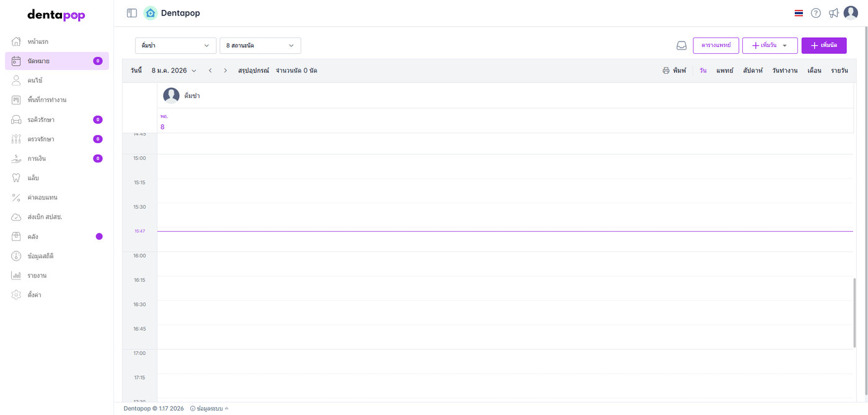Open the ต้มข่า doctor dropdown
Image resolution: width=868 pixels, height=415 pixels.
point(175,45)
